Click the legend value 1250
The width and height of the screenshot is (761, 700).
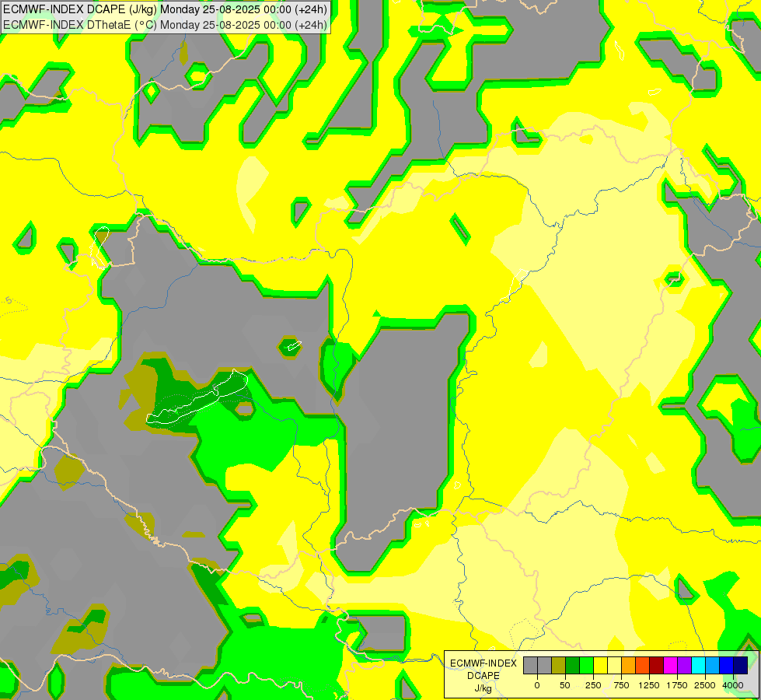click(x=649, y=685)
